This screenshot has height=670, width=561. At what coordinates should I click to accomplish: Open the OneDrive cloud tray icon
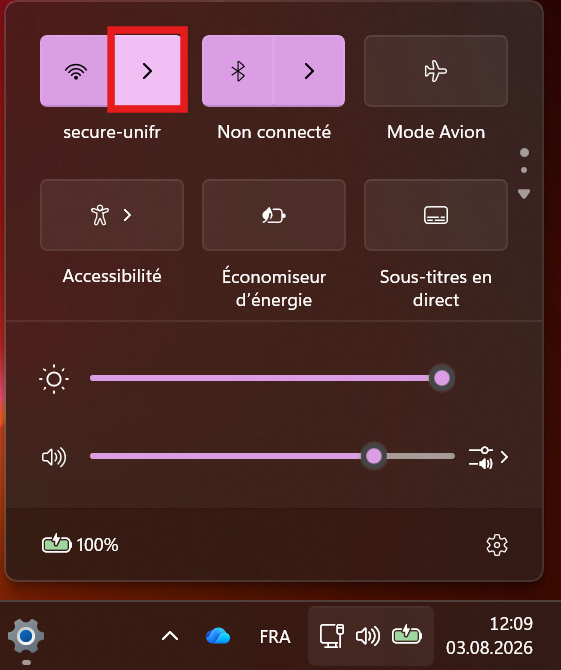click(218, 636)
